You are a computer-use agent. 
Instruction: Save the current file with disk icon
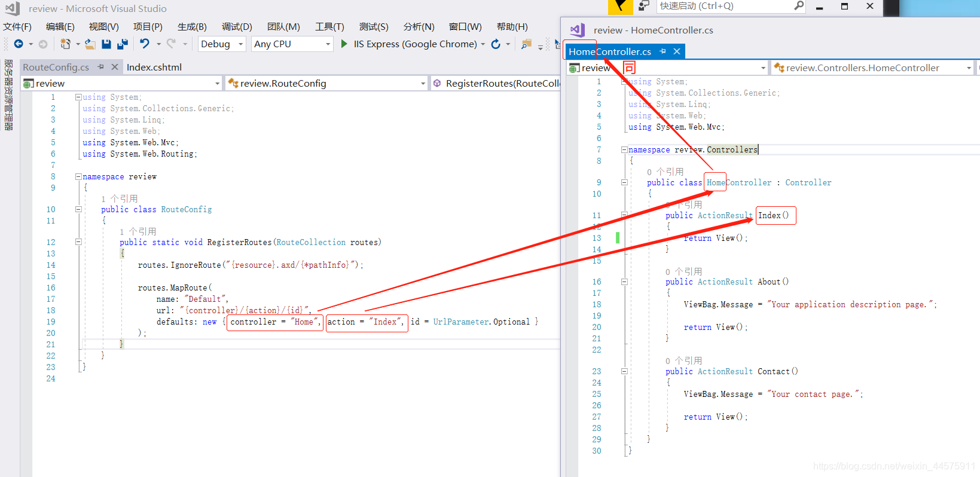click(x=106, y=44)
